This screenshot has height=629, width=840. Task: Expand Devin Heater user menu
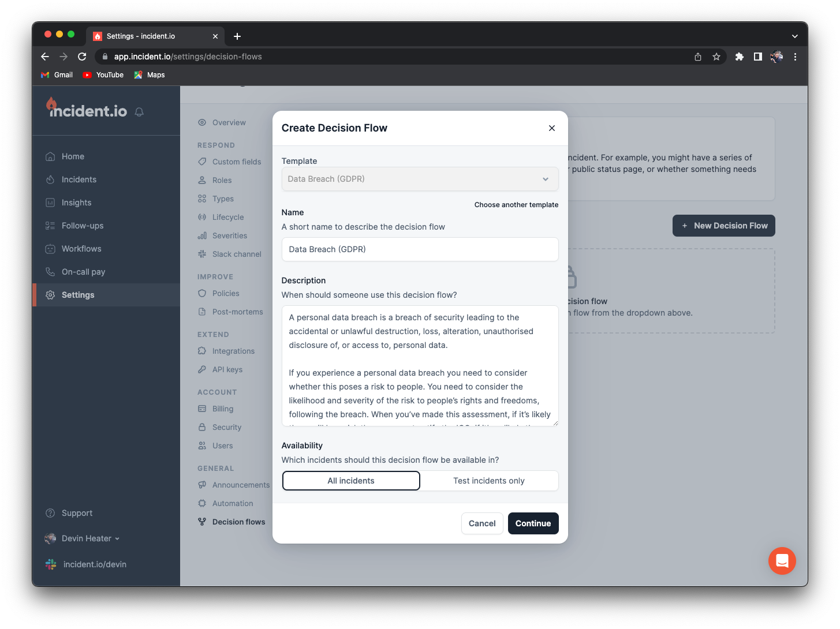click(x=83, y=538)
